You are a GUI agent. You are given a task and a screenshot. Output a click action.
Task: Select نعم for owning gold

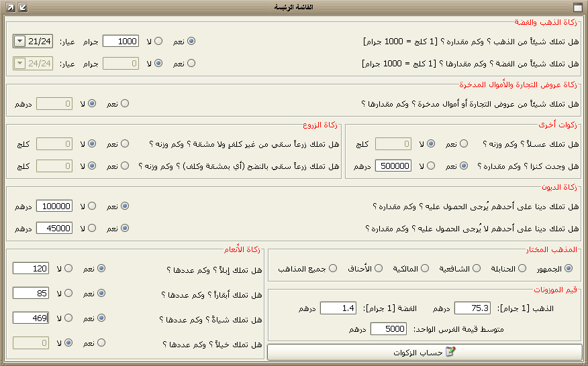[191, 41]
